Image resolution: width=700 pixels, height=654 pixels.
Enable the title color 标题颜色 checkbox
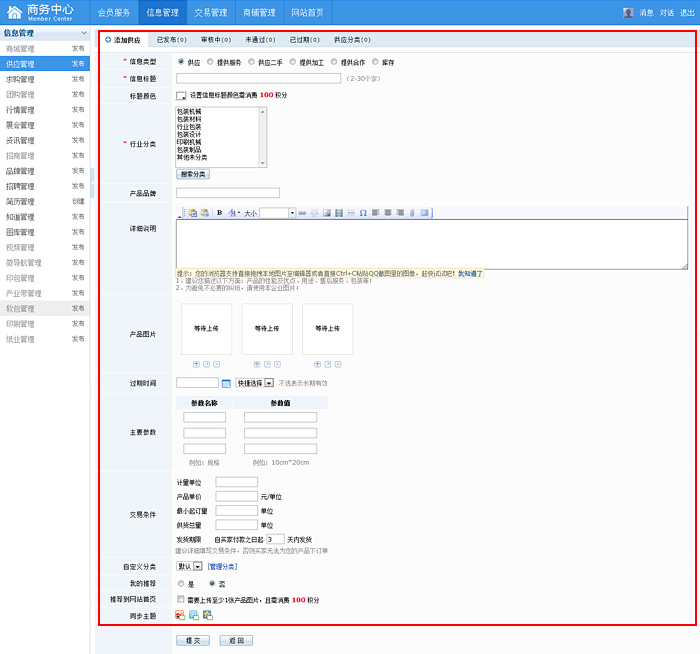coord(181,96)
